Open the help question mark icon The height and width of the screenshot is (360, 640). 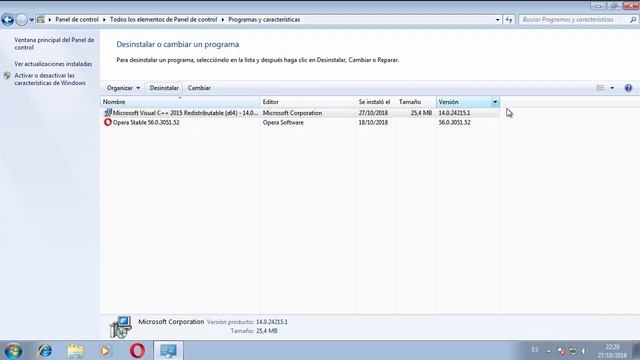tap(628, 88)
